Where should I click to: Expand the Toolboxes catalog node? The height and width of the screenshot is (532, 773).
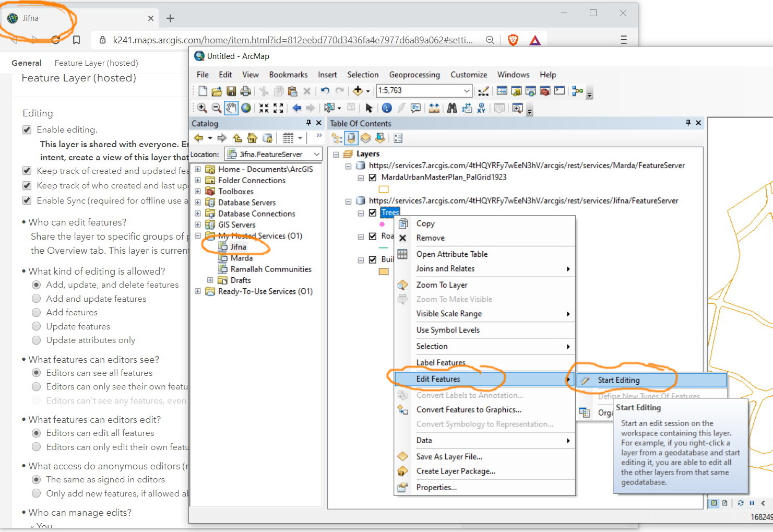[198, 192]
